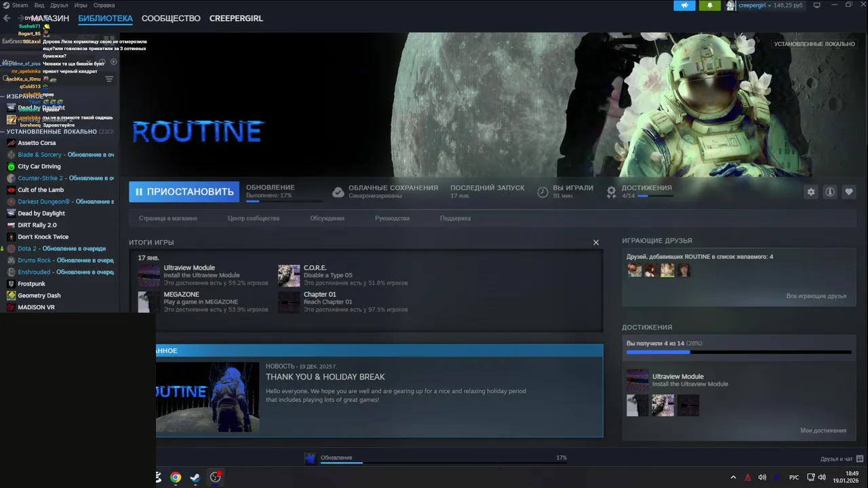This screenshot has width=868, height=488.
Task: Open the Игры menu
Action: tap(81, 5)
